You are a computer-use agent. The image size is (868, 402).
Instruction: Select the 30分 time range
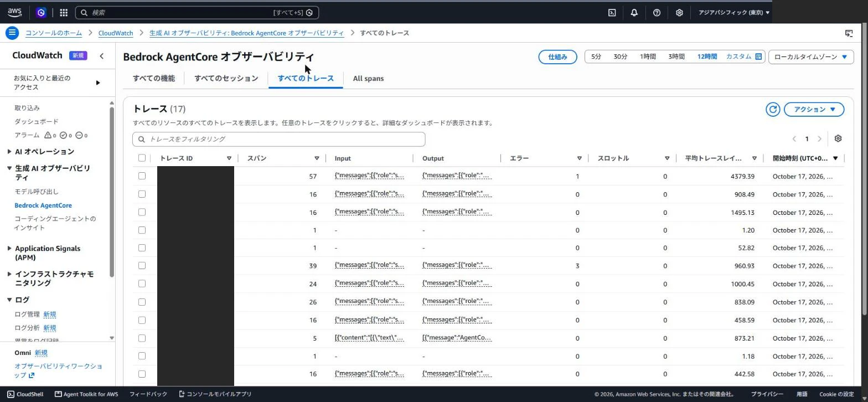point(621,56)
